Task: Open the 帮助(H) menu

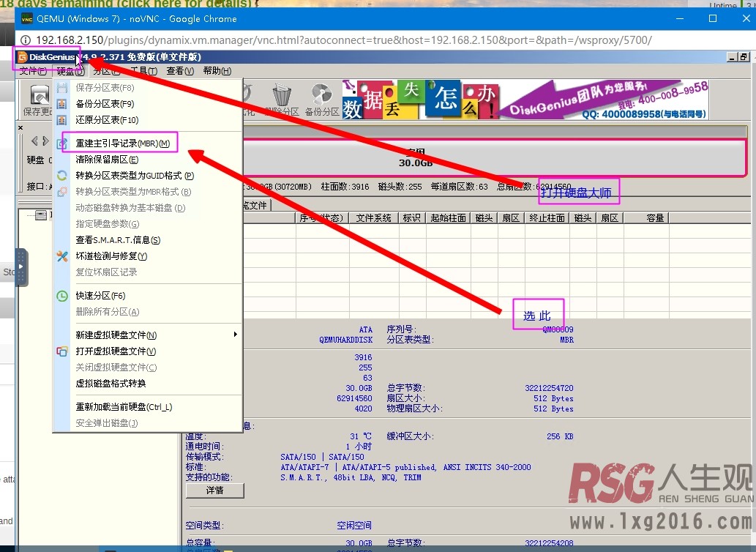Action: 217,71
